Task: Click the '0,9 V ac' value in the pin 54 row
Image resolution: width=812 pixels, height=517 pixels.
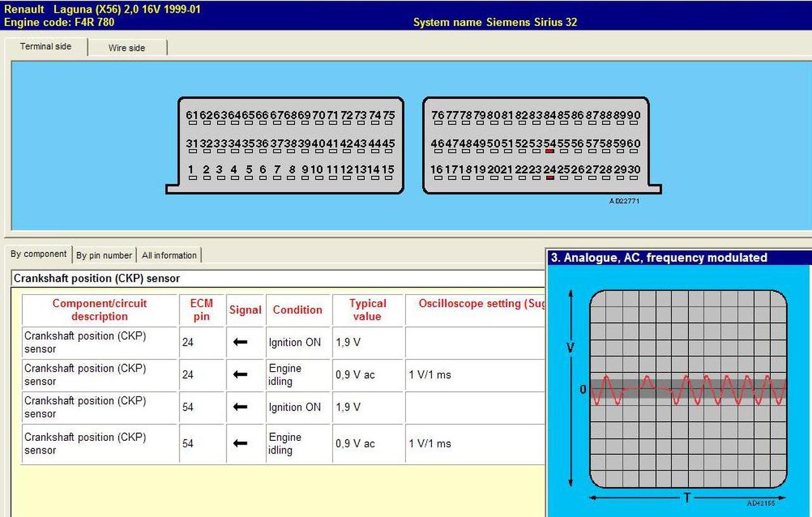Action: coord(355,443)
